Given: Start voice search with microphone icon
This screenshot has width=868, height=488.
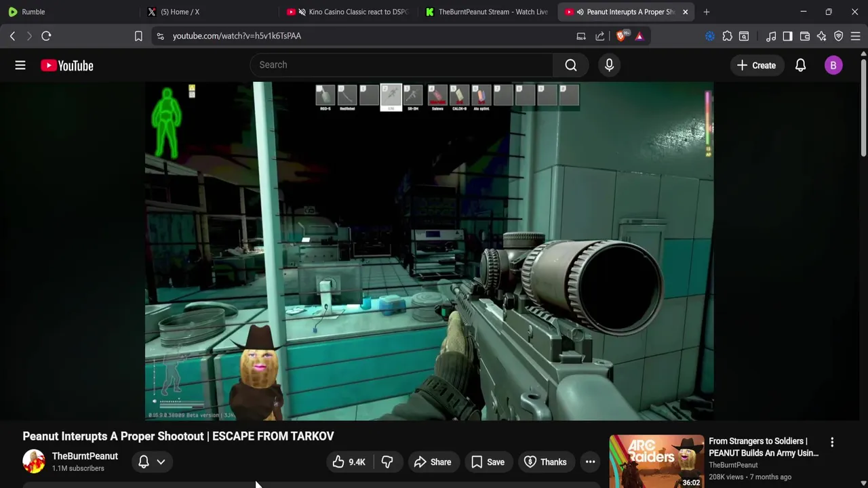Looking at the screenshot, I should [x=609, y=65].
